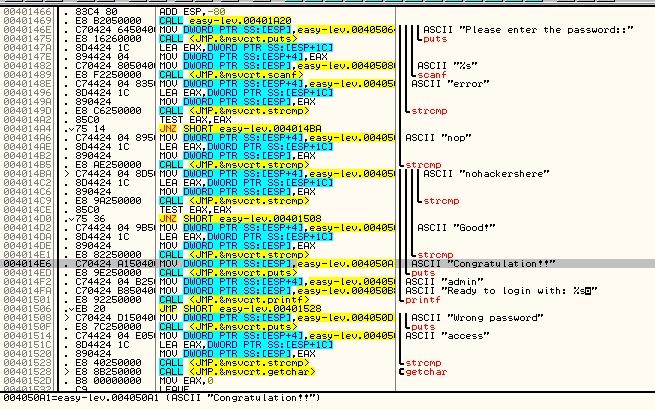Click the ADD ESP,-80 instruction
Screen dimensions: 655x409
point(192,12)
